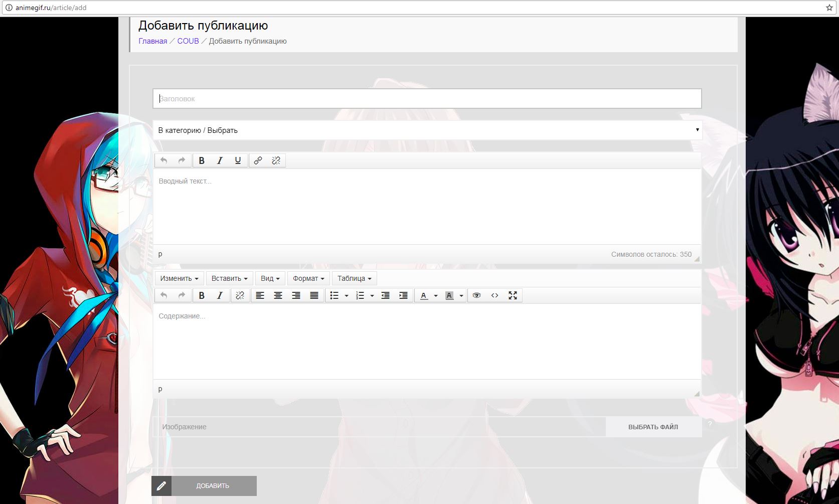Bookmark page with the star icon
The image size is (839, 504).
pyautogui.click(x=829, y=8)
